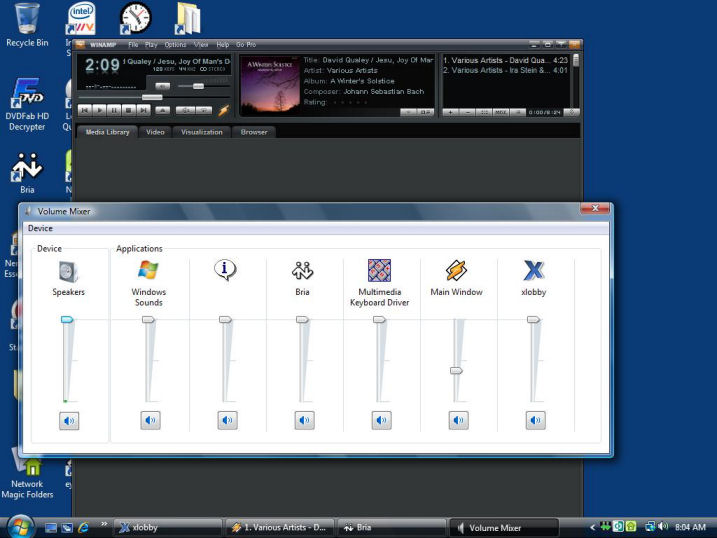Click Winamp next track button
The width and height of the screenshot is (717, 538).
[144, 110]
